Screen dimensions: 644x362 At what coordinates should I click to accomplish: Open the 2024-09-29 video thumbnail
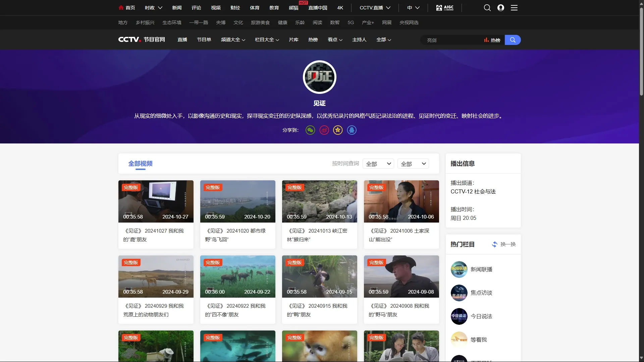tap(156, 277)
